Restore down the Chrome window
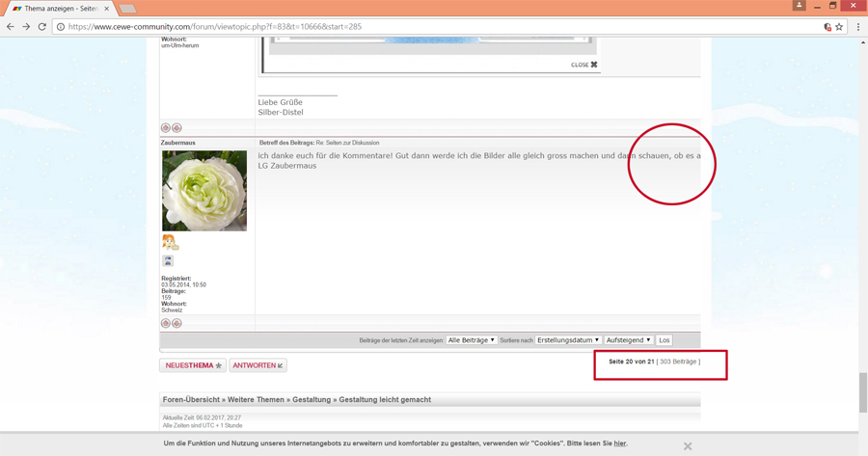 tap(832, 6)
